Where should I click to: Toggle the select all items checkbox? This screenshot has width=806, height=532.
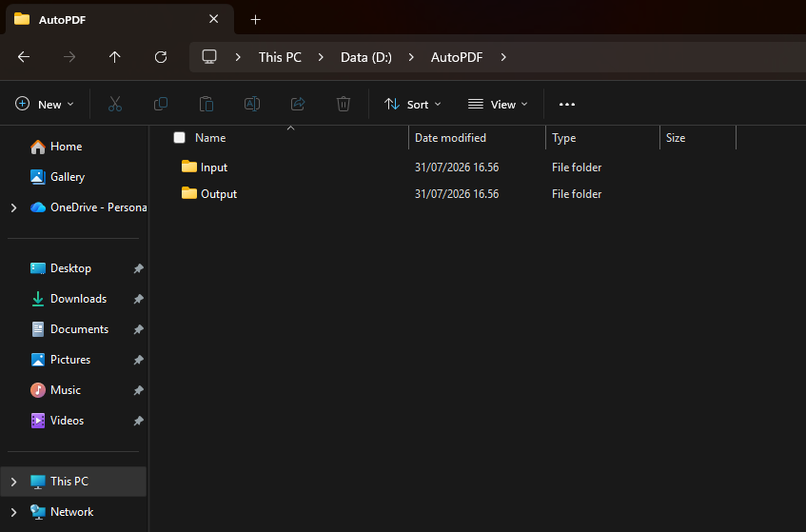pyautogui.click(x=180, y=138)
